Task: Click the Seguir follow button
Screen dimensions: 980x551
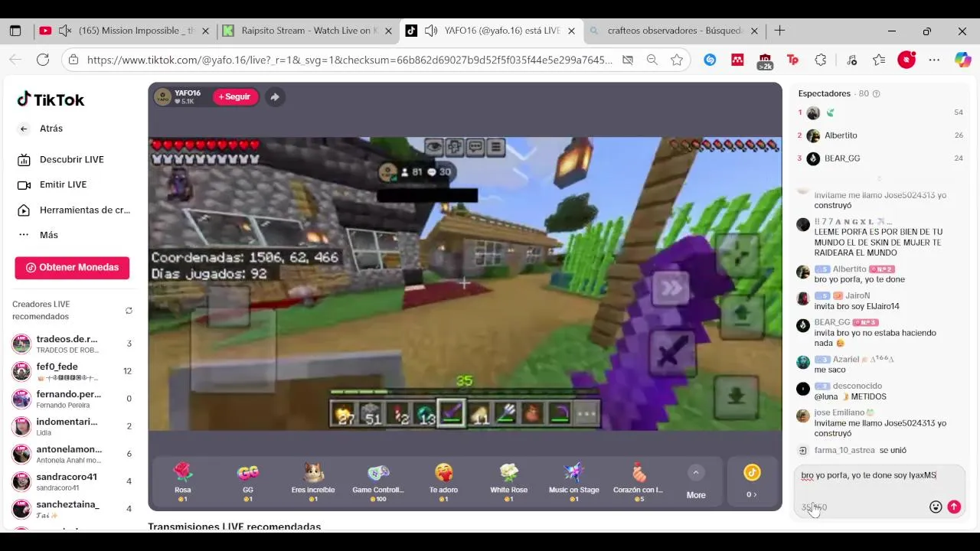Action: tap(235, 96)
